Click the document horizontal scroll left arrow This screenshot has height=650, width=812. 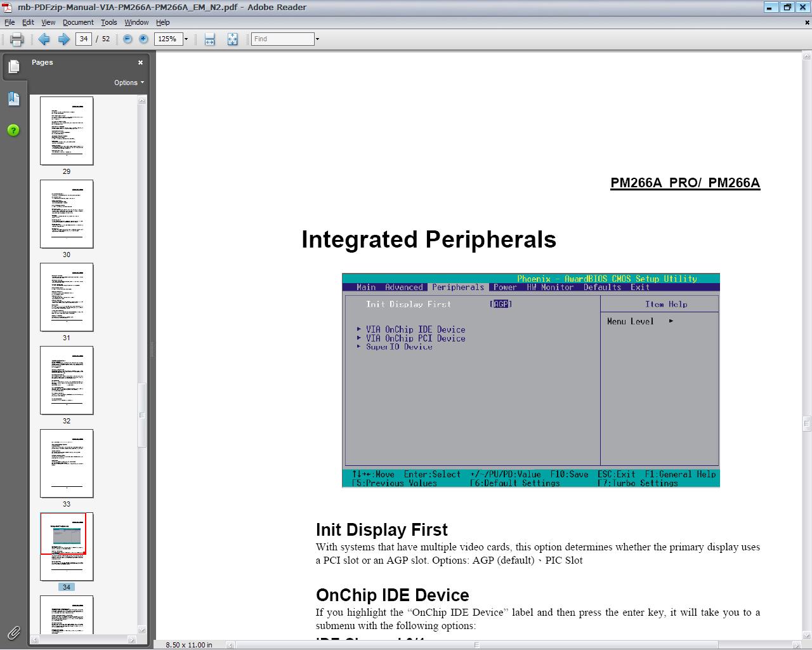tap(231, 645)
